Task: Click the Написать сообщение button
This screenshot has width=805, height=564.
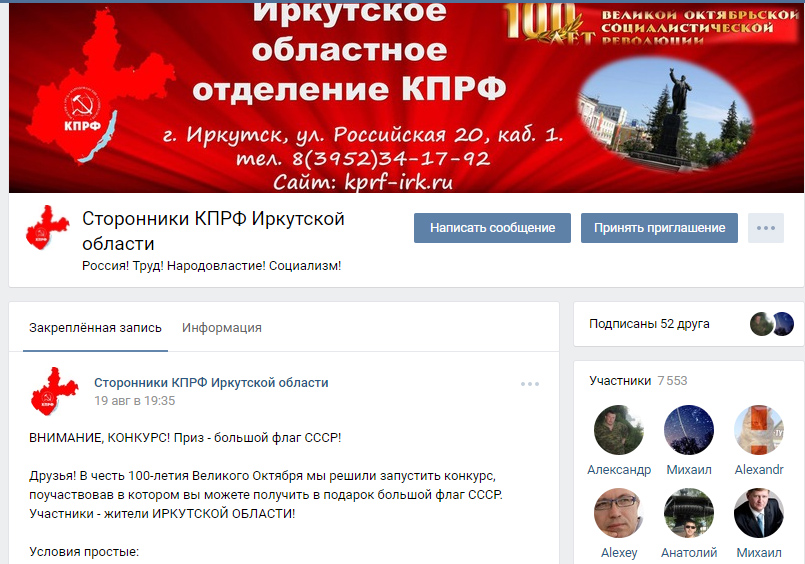Action: (492, 228)
